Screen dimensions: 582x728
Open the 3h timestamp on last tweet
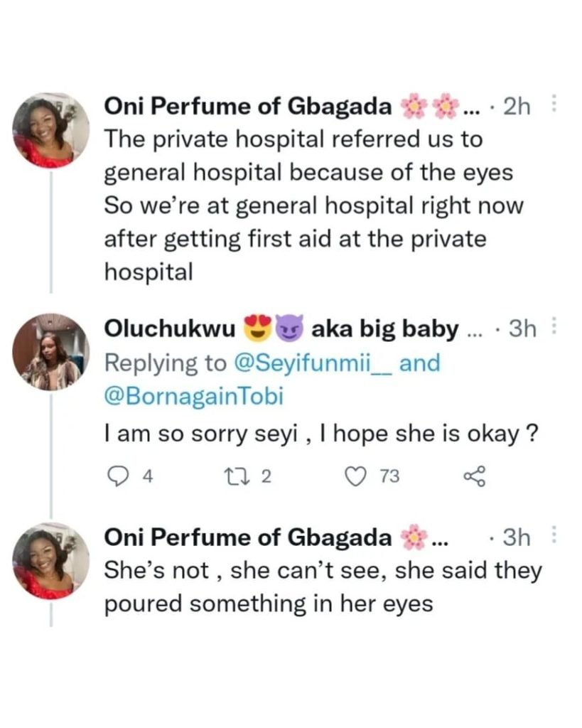pos(517,537)
